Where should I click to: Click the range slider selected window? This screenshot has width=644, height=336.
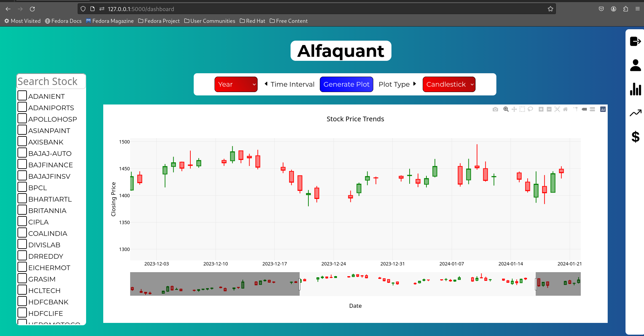tap(418, 284)
